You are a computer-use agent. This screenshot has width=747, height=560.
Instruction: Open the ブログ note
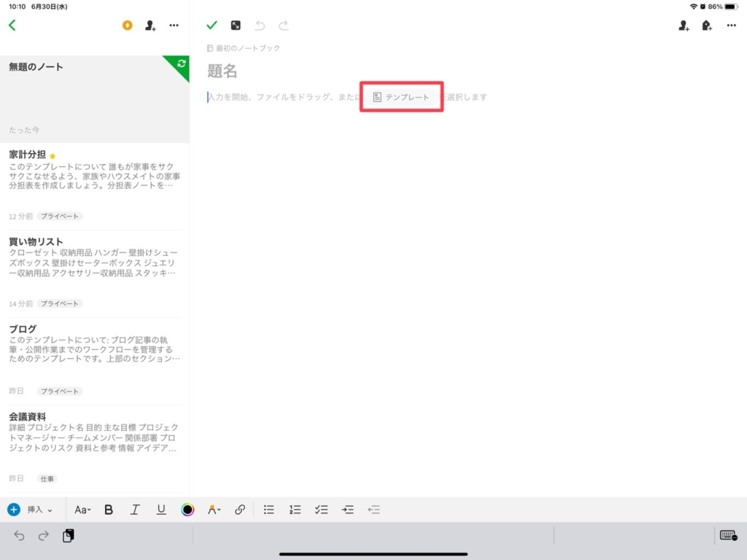point(94,362)
